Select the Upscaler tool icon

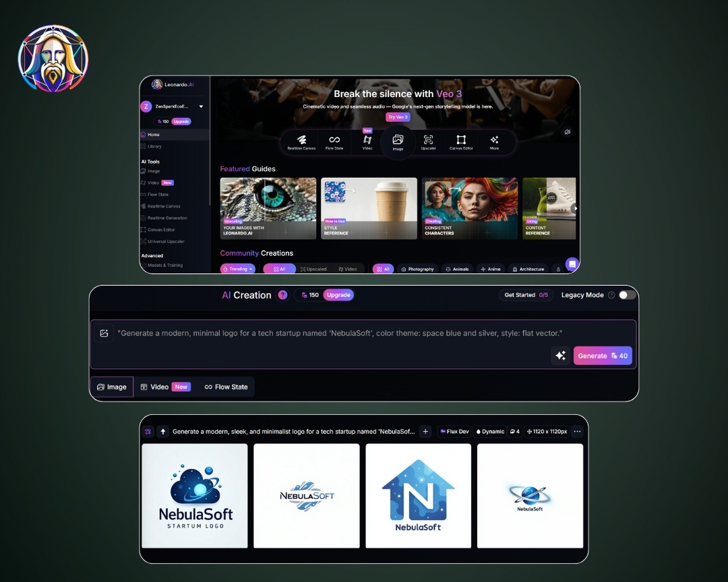[x=428, y=141]
